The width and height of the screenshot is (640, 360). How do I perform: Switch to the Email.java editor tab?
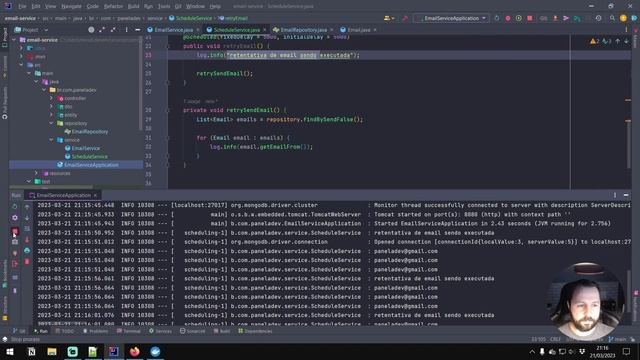point(359,30)
